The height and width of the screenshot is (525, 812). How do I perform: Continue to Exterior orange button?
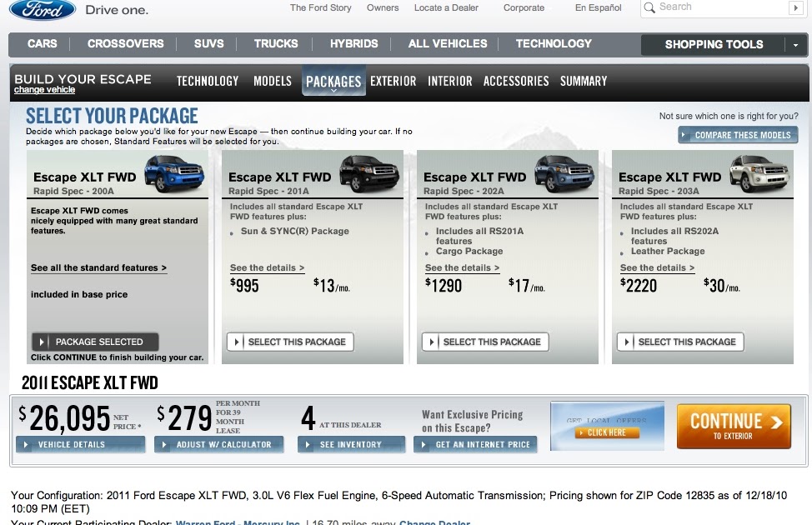[x=734, y=426]
